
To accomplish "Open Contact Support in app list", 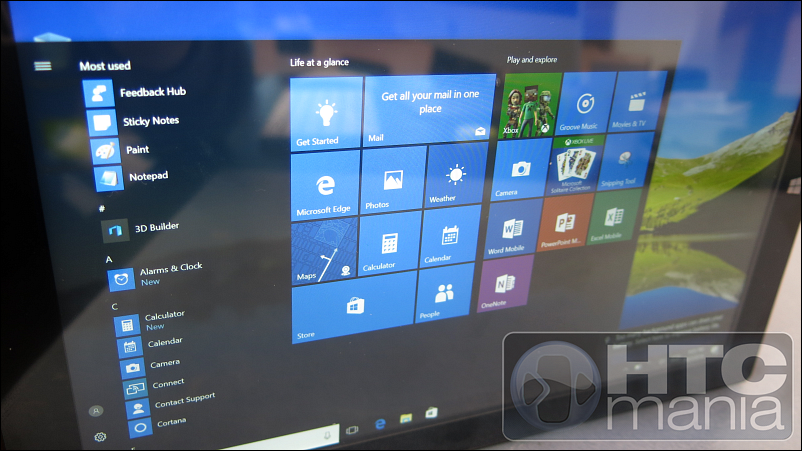I will coord(171,403).
